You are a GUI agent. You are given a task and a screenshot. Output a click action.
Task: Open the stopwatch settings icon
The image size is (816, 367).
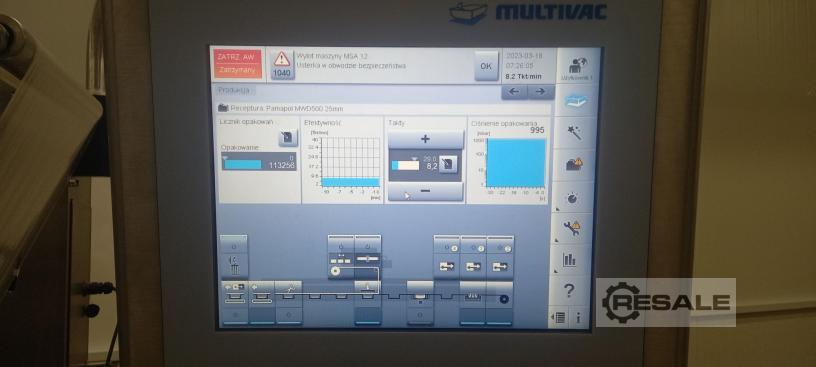click(572, 198)
